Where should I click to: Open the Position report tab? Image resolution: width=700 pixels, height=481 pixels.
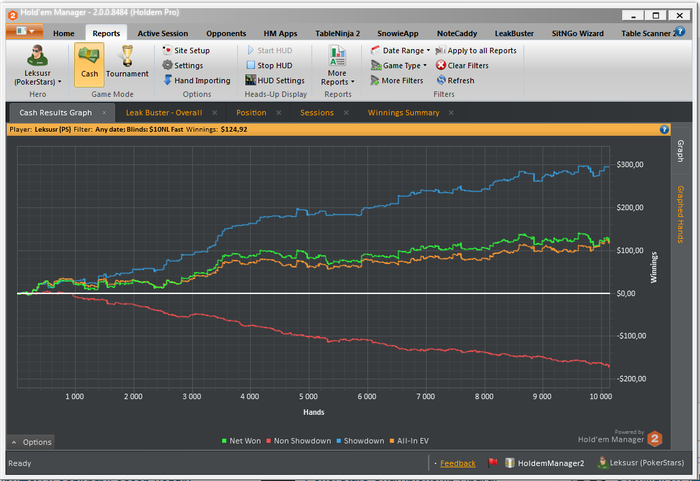pyautogui.click(x=251, y=113)
